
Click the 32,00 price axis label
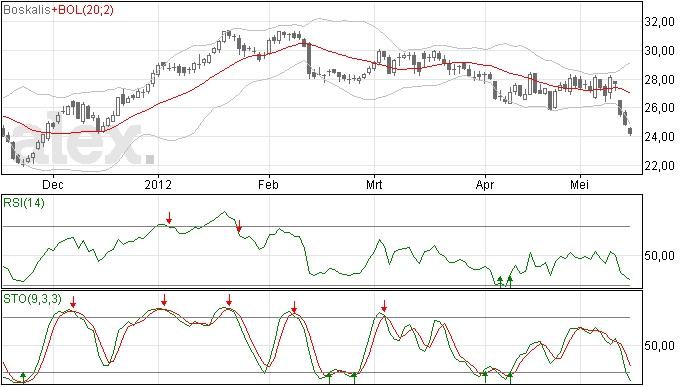(x=660, y=22)
